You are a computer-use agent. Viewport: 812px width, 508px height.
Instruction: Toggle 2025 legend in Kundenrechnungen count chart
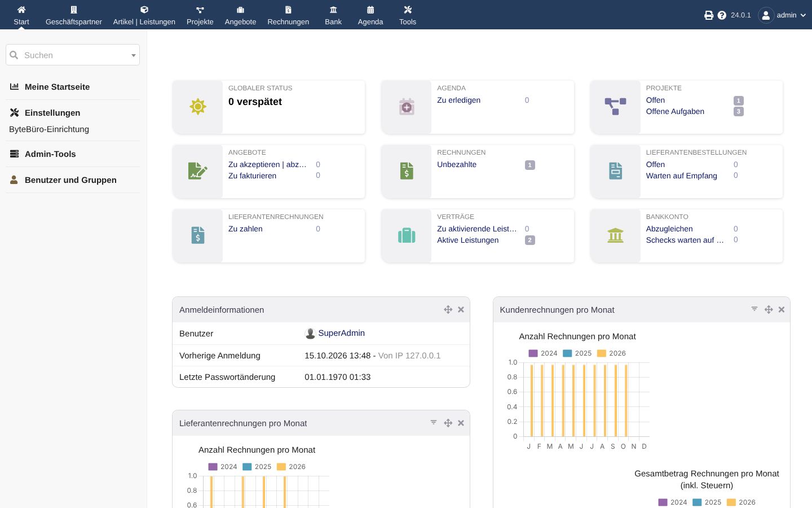click(x=577, y=353)
